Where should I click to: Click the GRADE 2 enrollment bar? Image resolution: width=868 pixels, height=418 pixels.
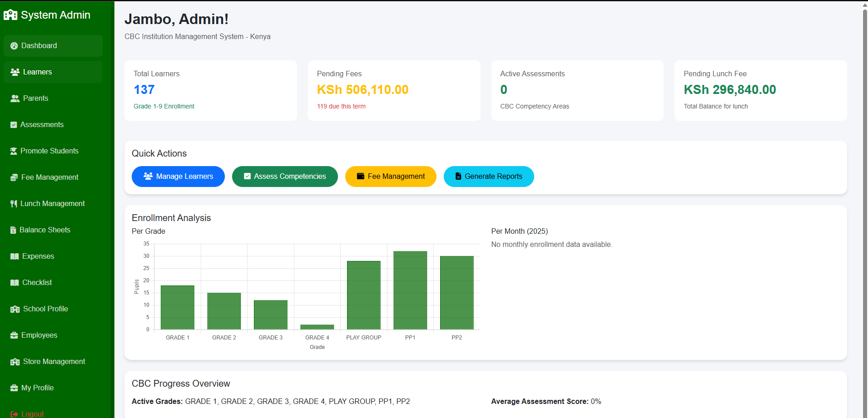224,311
